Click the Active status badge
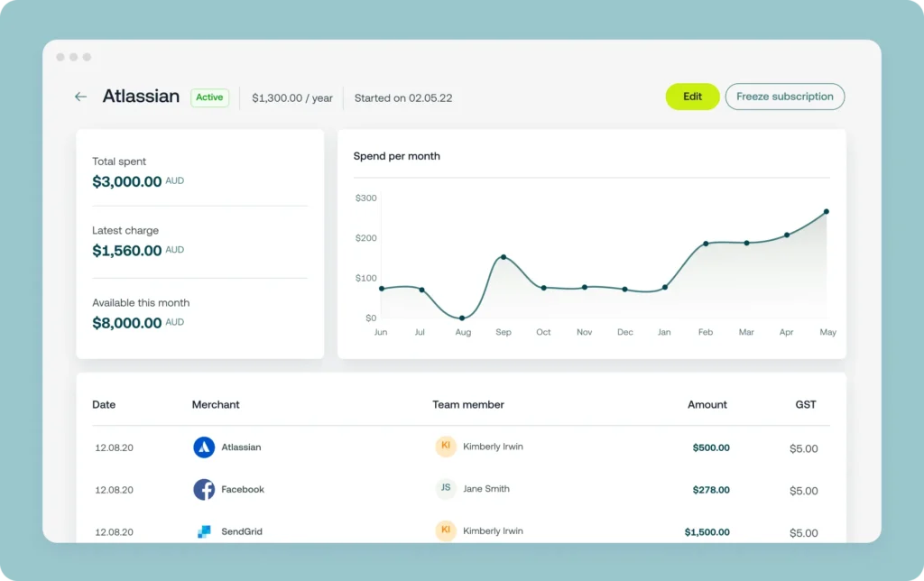Image resolution: width=924 pixels, height=581 pixels. [209, 97]
